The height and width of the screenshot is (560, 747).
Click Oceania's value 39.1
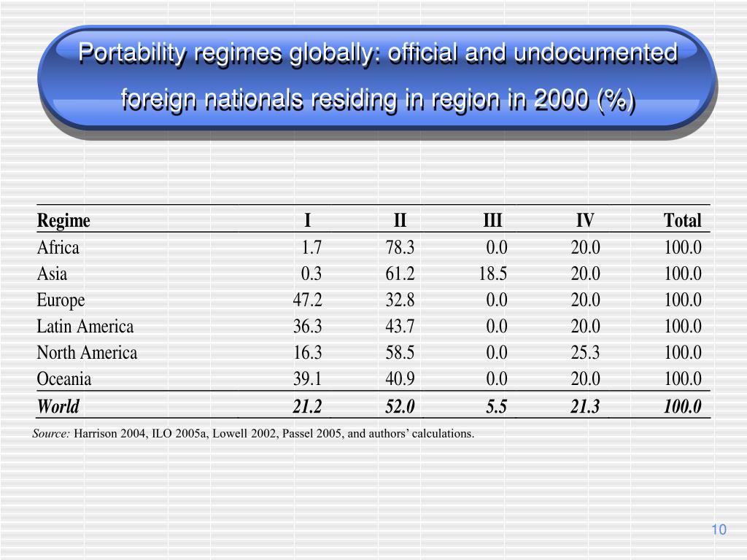click(x=307, y=378)
